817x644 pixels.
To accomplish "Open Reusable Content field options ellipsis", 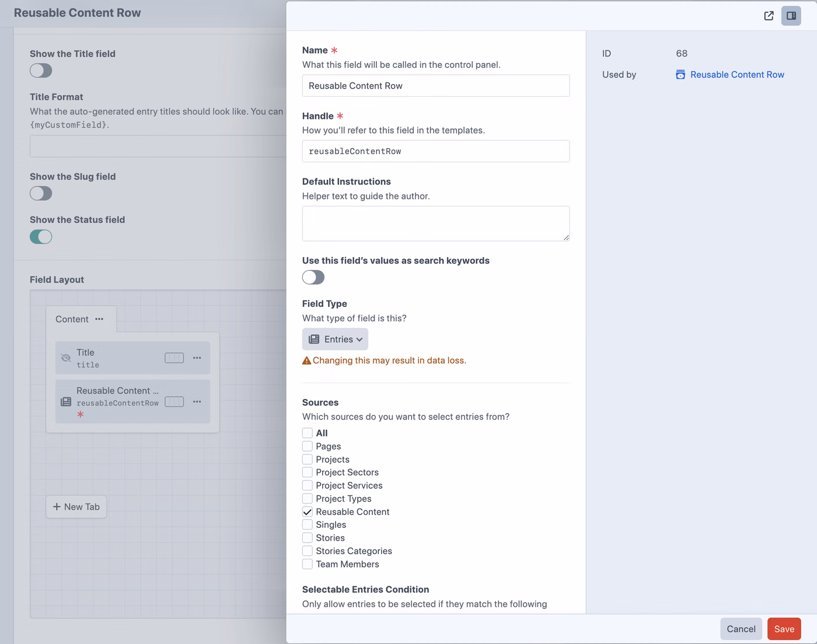I will pos(197,401).
